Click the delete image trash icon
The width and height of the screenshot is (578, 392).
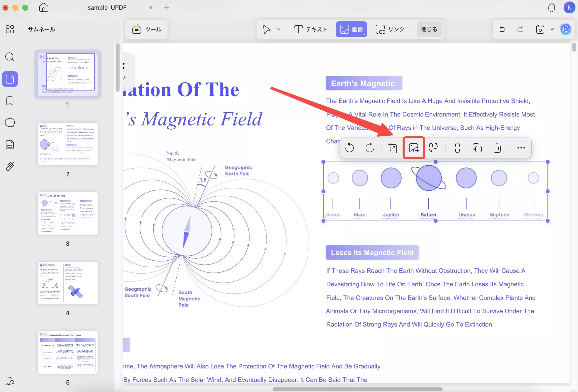click(497, 148)
